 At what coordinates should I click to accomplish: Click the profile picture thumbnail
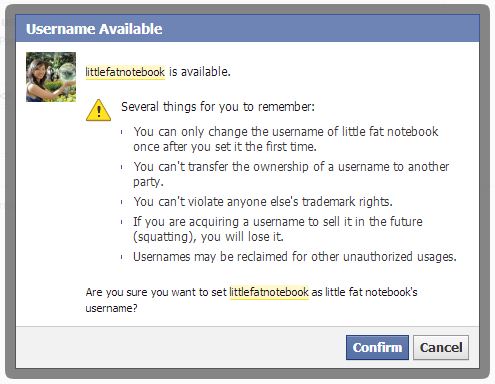click(51, 77)
